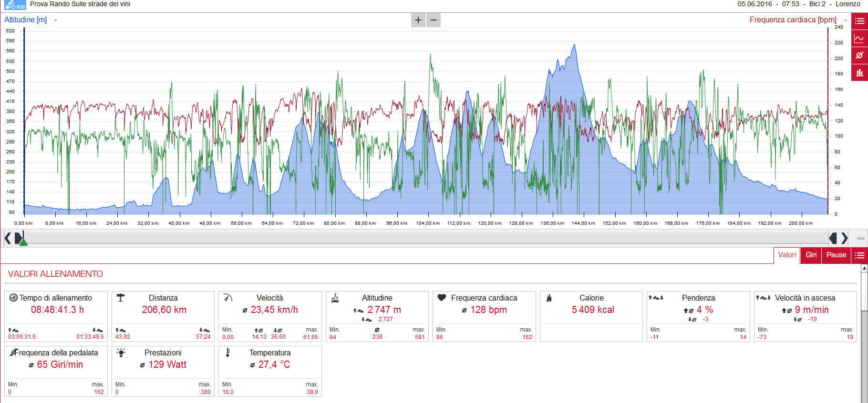Click the downhill time 01:33:49.6
The height and width of the screenshot is (403, 868).
click(90, 337)
